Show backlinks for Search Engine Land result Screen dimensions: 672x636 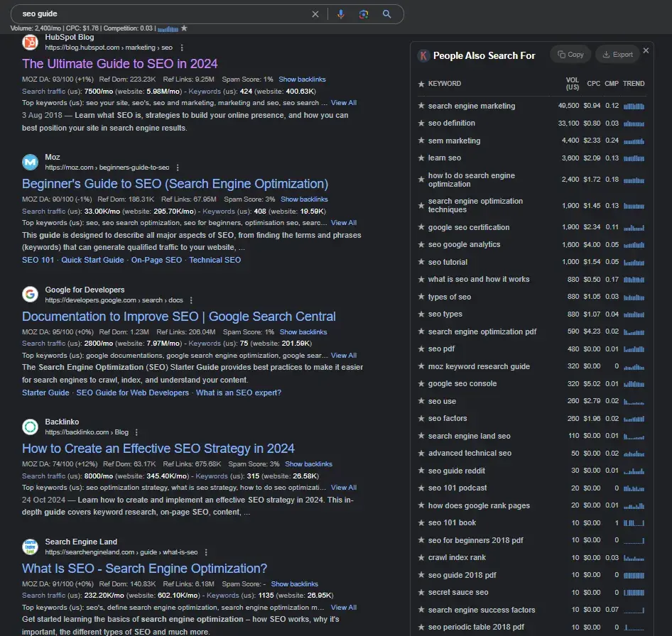294,583
